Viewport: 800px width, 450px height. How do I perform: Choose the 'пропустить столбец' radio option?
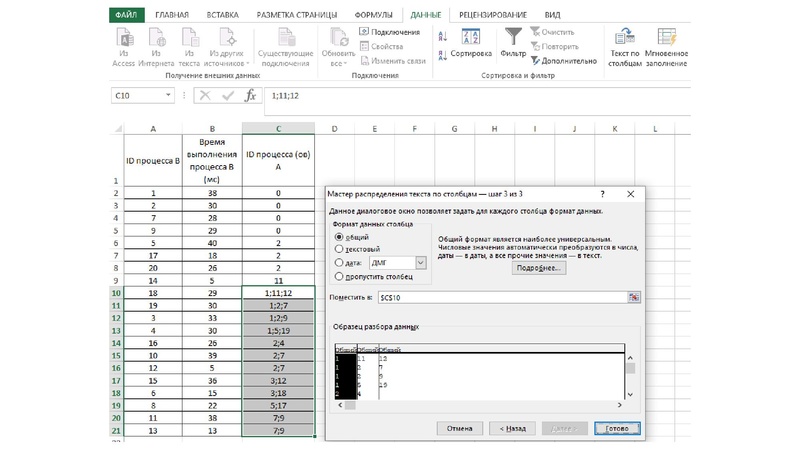340,275
